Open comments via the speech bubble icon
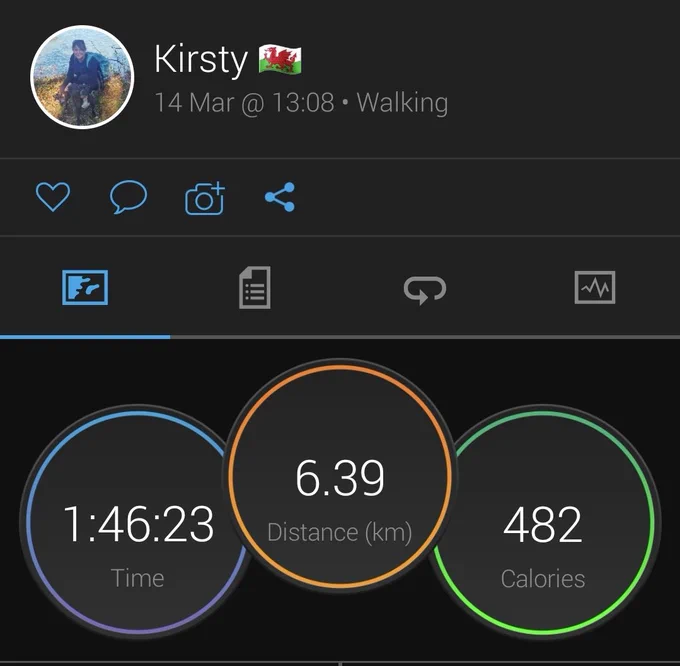 click(x=128, y=197)
